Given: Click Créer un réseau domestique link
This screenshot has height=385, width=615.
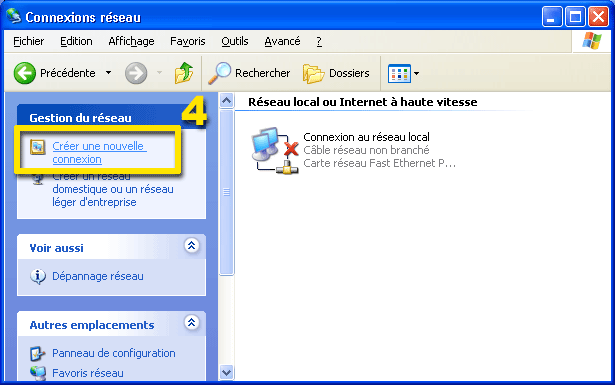Looking at the screenshot, I should tap(113, 189).
